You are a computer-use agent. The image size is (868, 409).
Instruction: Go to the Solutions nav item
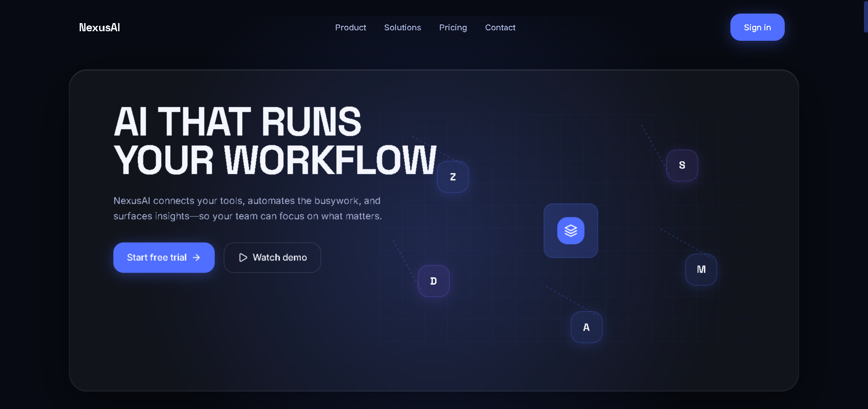pos(402,28)
